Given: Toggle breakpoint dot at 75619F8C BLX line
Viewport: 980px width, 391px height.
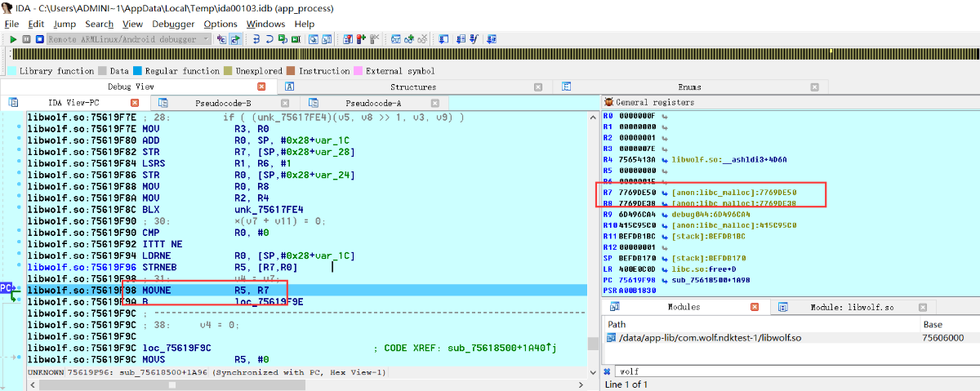Looking at the screenshot, I should [x=19, y=209].
